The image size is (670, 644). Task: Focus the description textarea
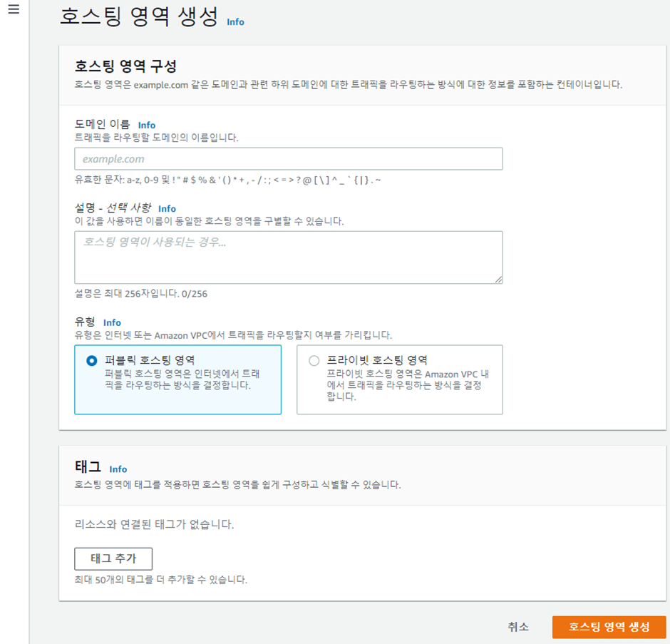(289, 257)
